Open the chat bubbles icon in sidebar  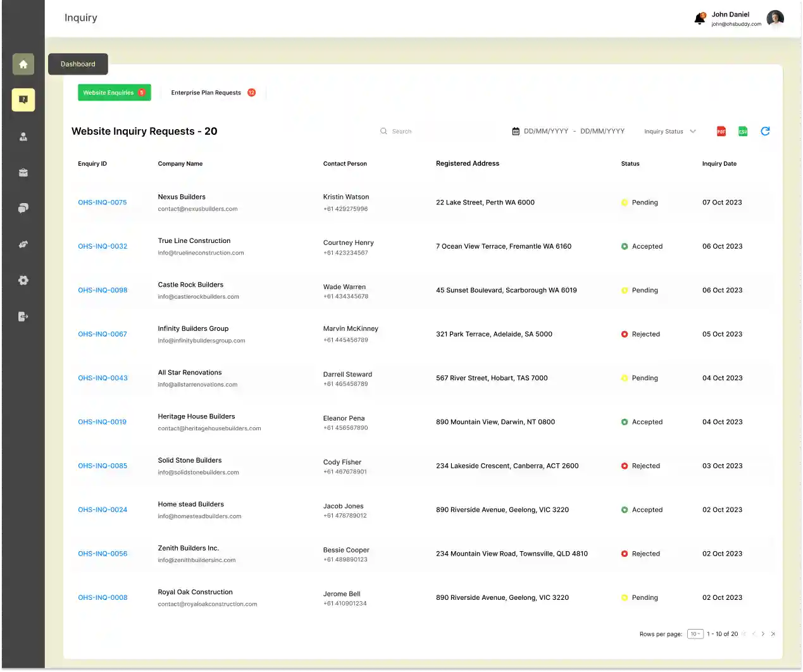(23, 208)
